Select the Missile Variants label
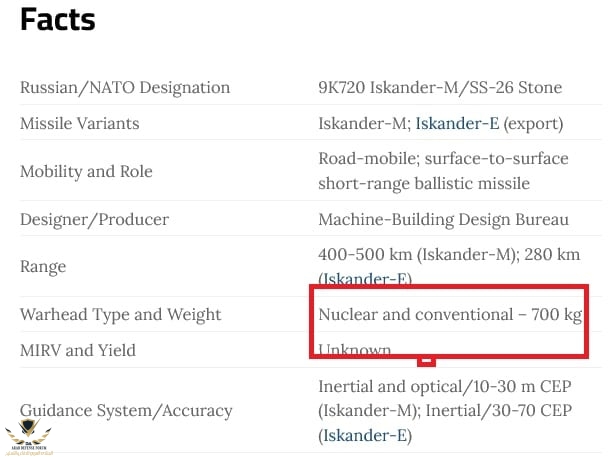Image resolution: width=615 pixels, height=457 pixels. click(x=80, y=124)
